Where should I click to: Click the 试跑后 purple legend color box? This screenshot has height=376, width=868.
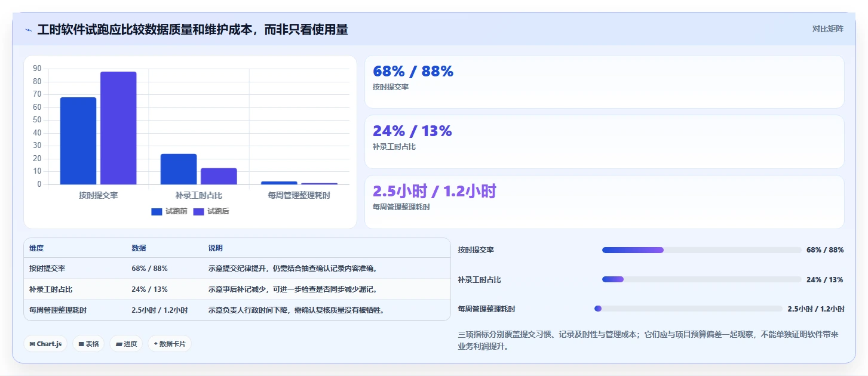click(x=198, y=211)
